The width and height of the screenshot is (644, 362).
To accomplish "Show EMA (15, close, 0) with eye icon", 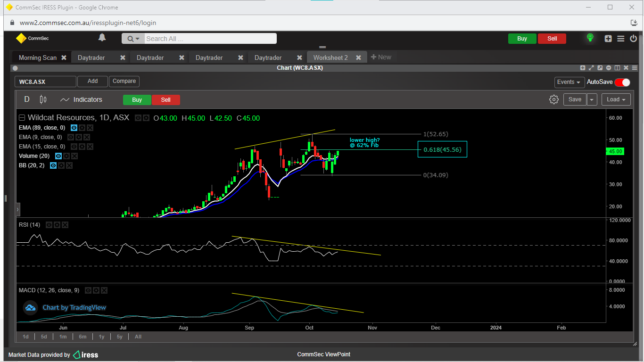I will 74,147.
